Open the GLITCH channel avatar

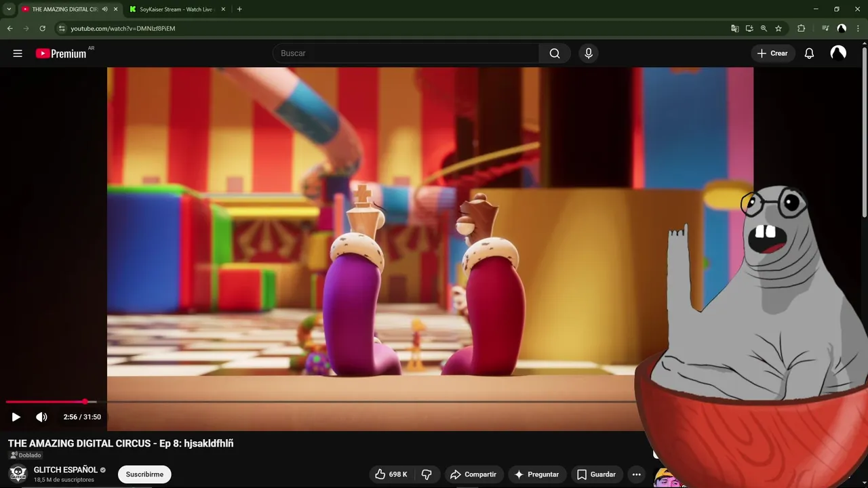[x=18, y=474]
